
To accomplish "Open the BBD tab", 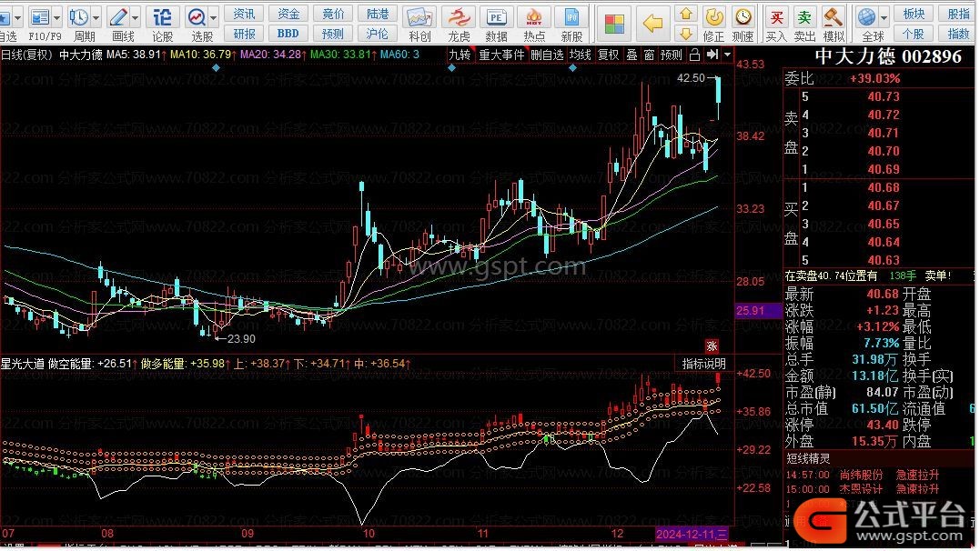I will (x=288, y=33).
